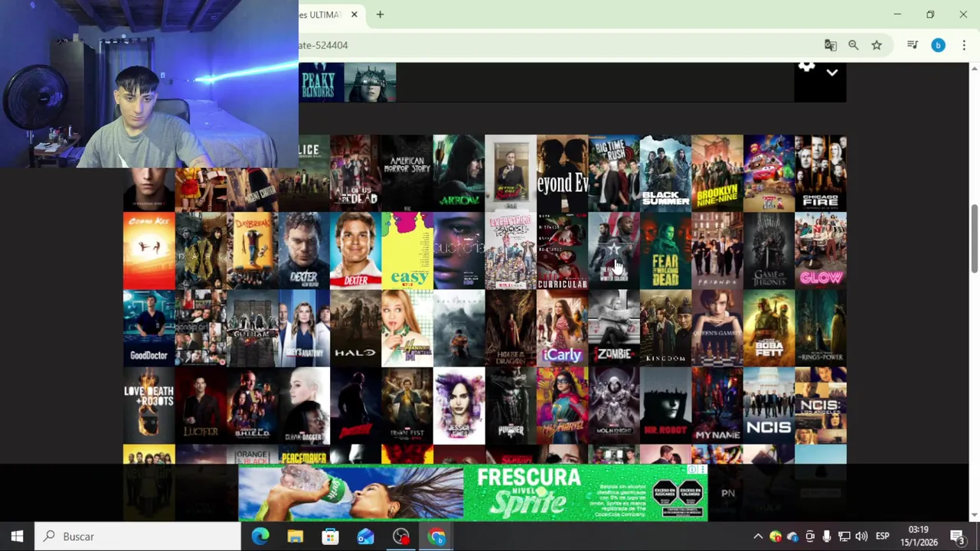Select the Love Death + Robots poster

click(149, 406)
